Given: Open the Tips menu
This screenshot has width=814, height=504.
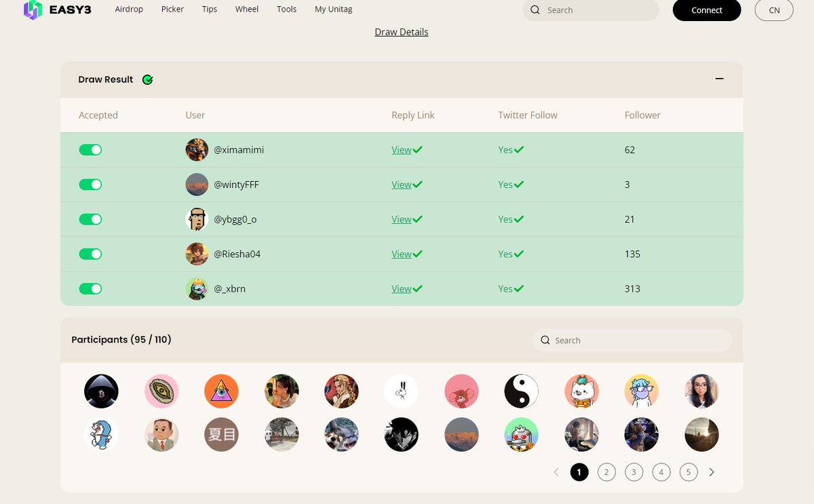Looking at the screenshot, I should [x=210, y=9].
